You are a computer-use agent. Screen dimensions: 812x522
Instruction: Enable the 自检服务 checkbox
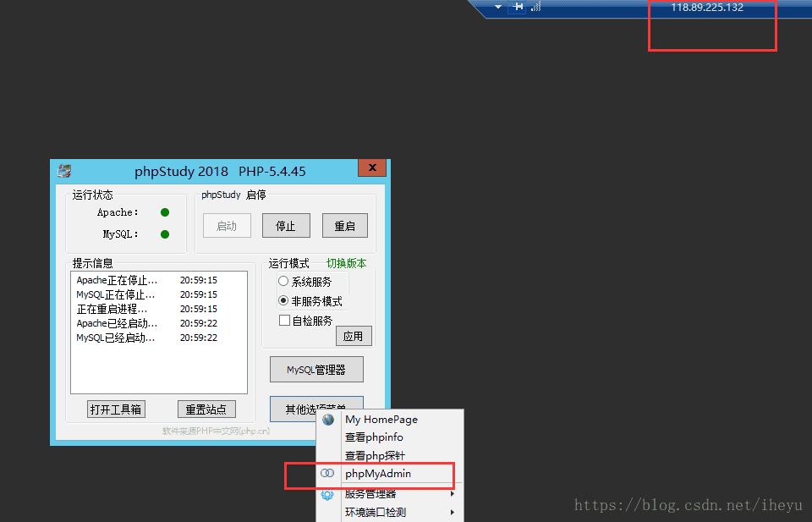tap(284, 320)
